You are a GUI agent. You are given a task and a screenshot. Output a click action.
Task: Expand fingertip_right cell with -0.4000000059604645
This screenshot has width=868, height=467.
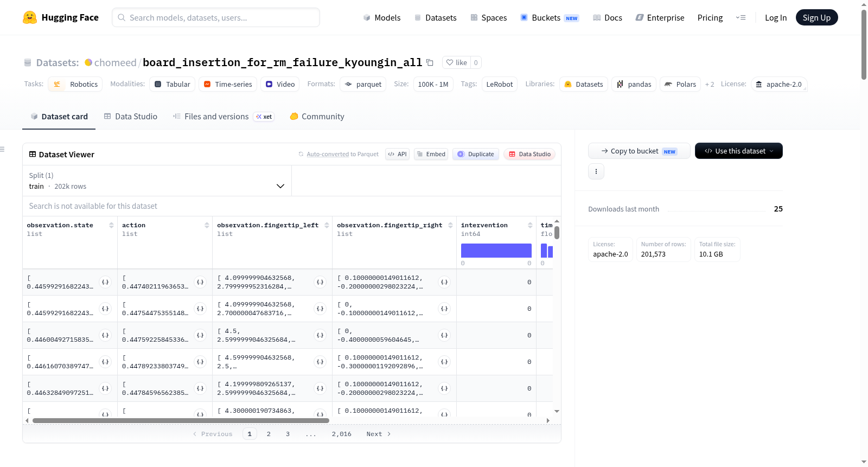coord(444,335)
